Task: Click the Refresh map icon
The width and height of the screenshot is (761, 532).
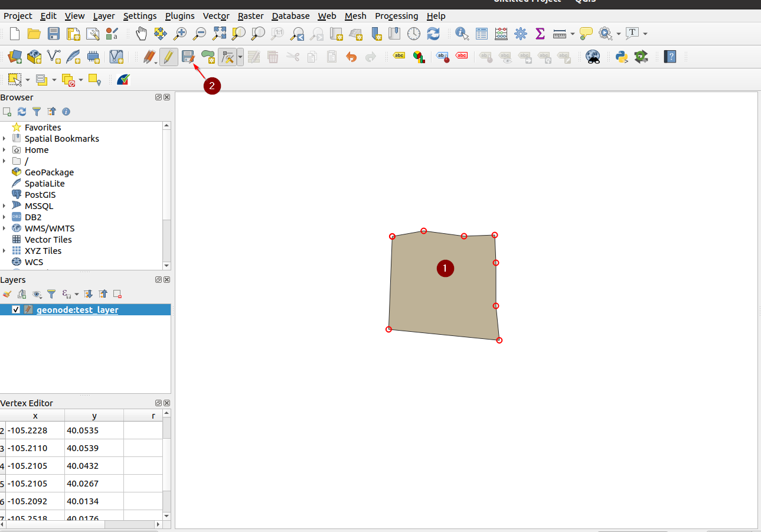Action: 433,34
